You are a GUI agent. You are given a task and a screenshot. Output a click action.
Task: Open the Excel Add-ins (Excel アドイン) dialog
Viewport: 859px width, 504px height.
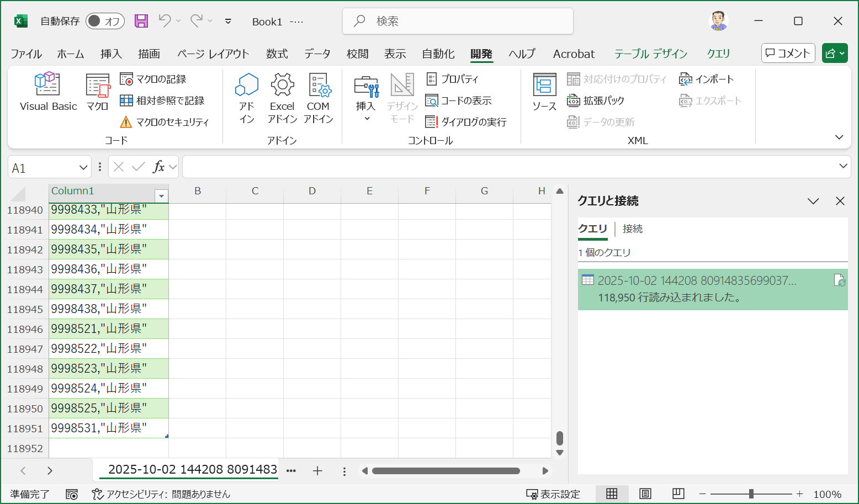point(282,98)
